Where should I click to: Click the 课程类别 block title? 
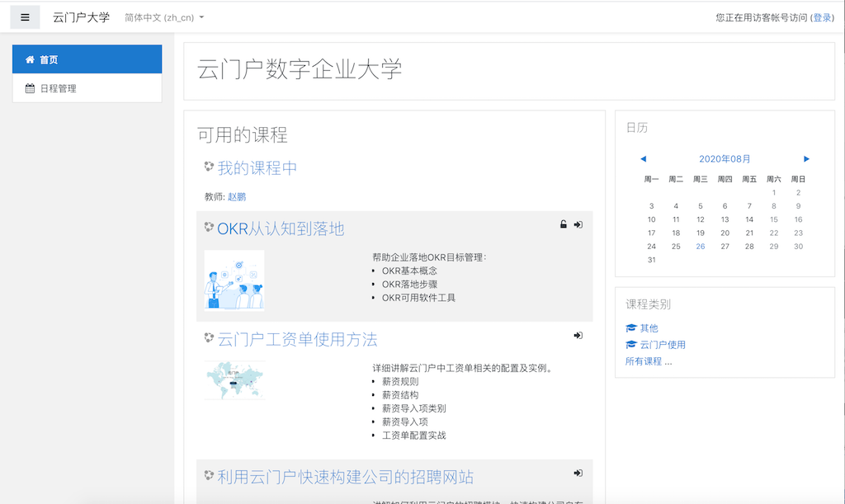pos(649,304)
